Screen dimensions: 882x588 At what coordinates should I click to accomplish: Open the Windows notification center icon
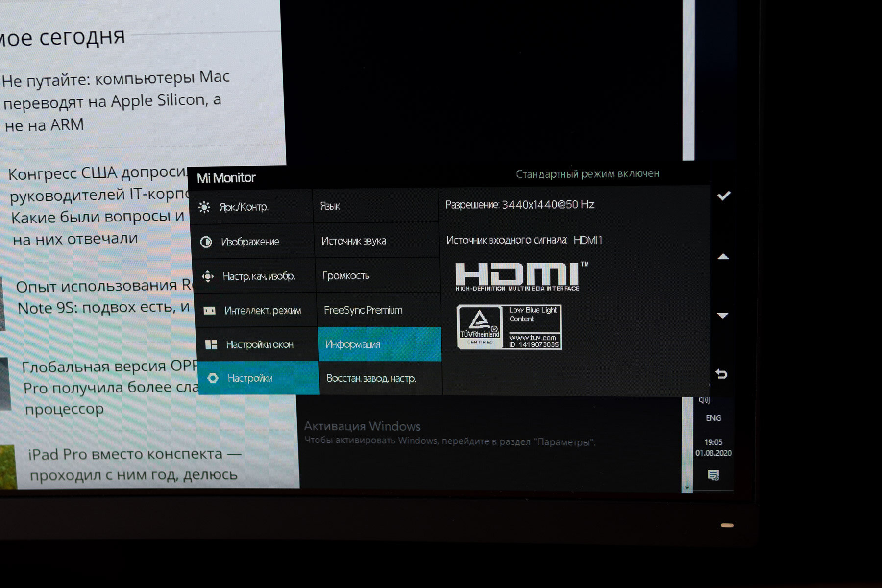[713, 475]
